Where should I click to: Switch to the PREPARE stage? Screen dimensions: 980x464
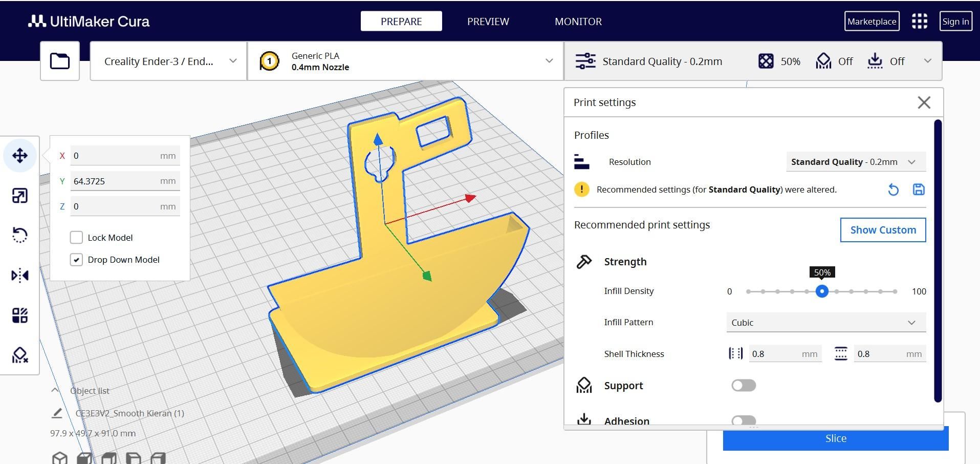(401, 21)
